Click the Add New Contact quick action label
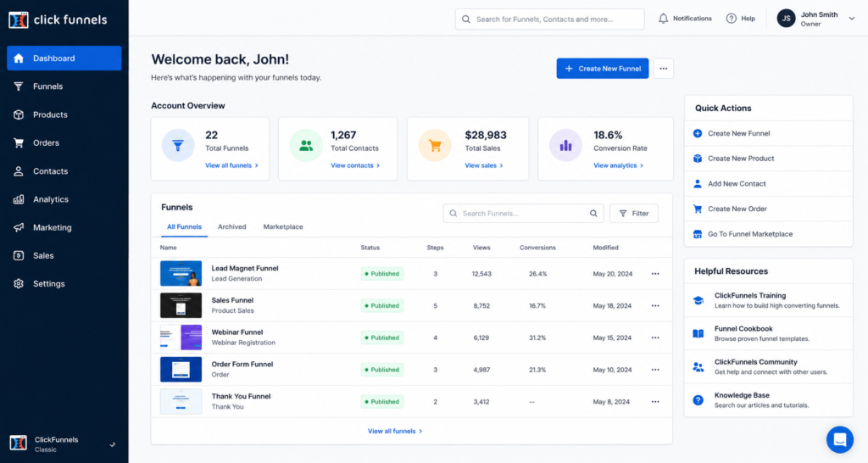The image size is (868, 463). click(x=737, y=184)
